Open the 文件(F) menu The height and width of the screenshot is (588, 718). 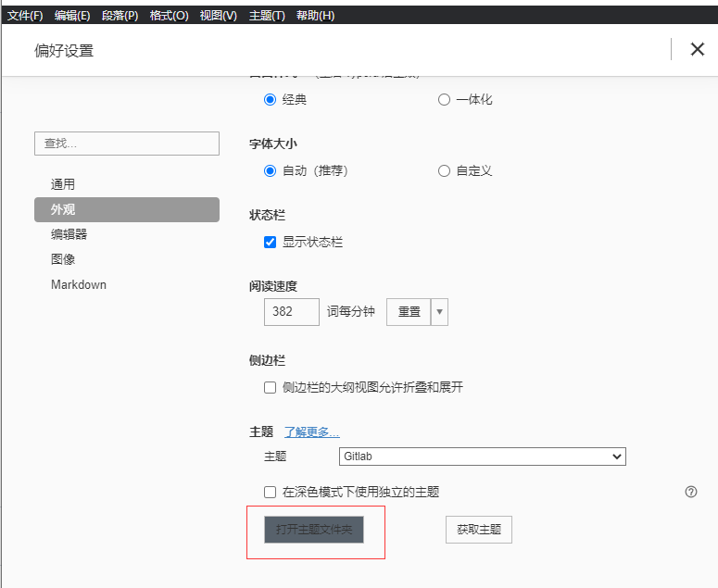pyautogui.click(x=25, y=16)
